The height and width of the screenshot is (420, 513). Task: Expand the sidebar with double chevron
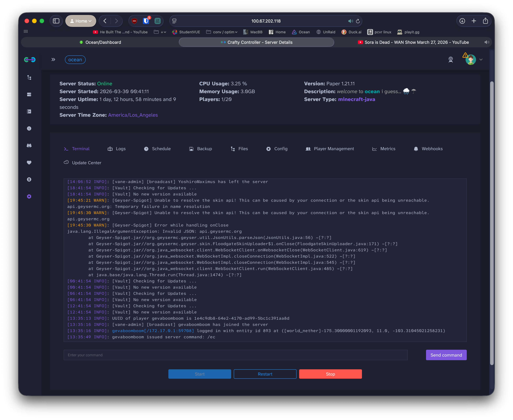pyautogui.click(x=53, y=59)
